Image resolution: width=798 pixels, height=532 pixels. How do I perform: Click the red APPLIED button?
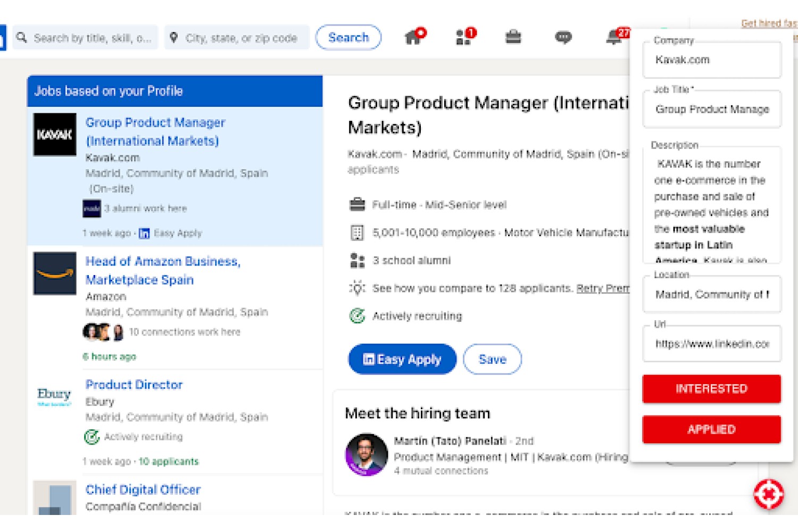coord(711,429)
